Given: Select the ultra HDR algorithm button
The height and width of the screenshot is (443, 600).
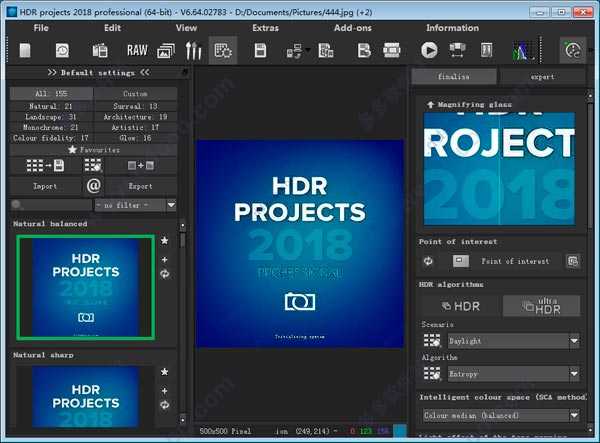Looking at the screenshot, I should click(541, 306).
